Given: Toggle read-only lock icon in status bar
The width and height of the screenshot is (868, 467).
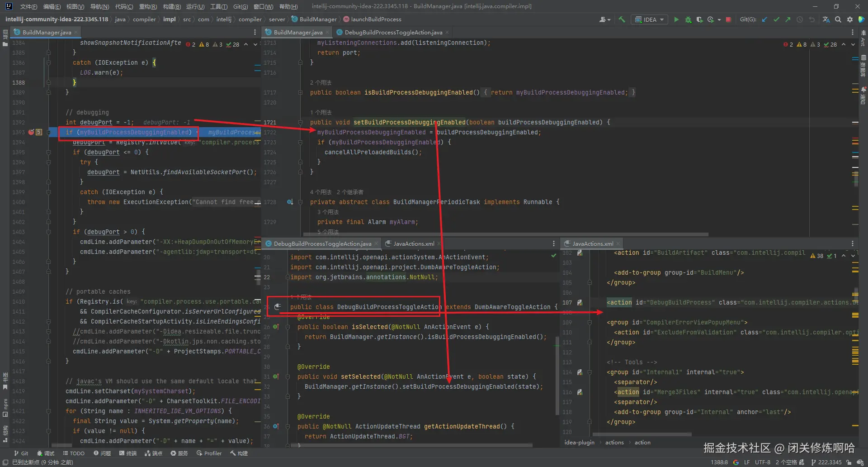Looking at the screenshot, I should tap(849, 462).
